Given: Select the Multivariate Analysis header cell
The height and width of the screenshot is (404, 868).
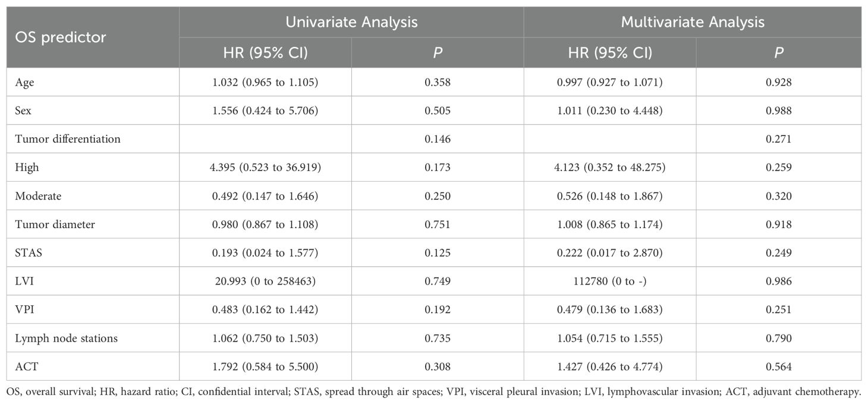Looking at the screenshot, I should 693,23.
